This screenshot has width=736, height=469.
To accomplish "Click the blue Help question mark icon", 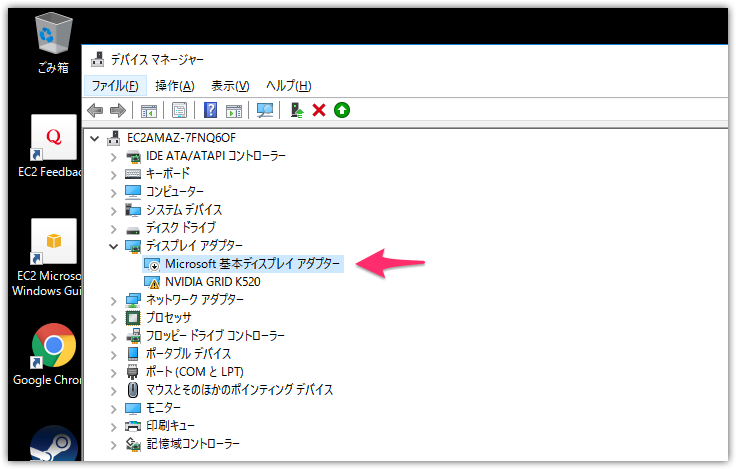I will coord(210,110).
